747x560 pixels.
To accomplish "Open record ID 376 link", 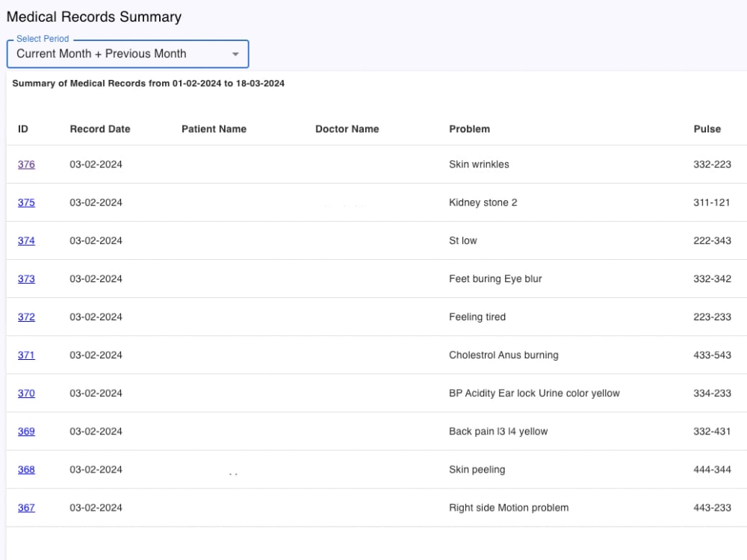I will click(x=26, y=164).
